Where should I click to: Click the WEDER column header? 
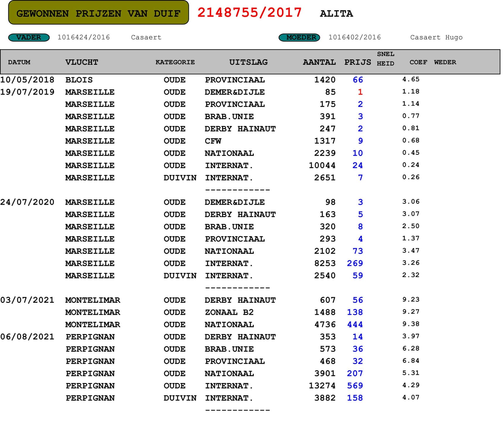click(x=445, y=62)
